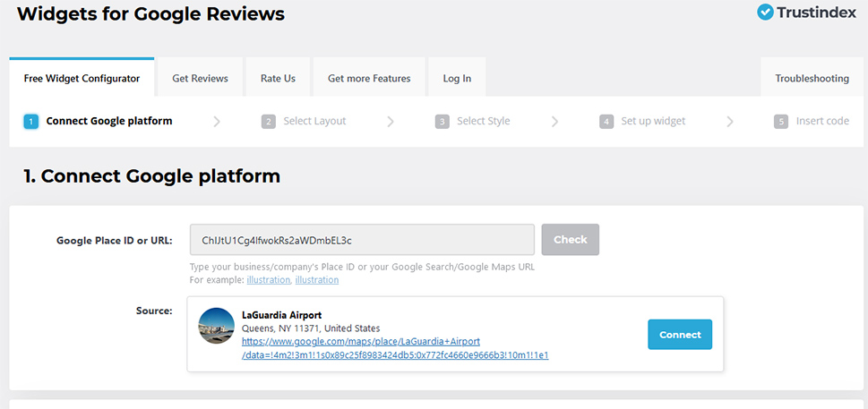Screen dimensions: 868x409
Task: Open the Rate Us tab
Action: coord(278,79)
